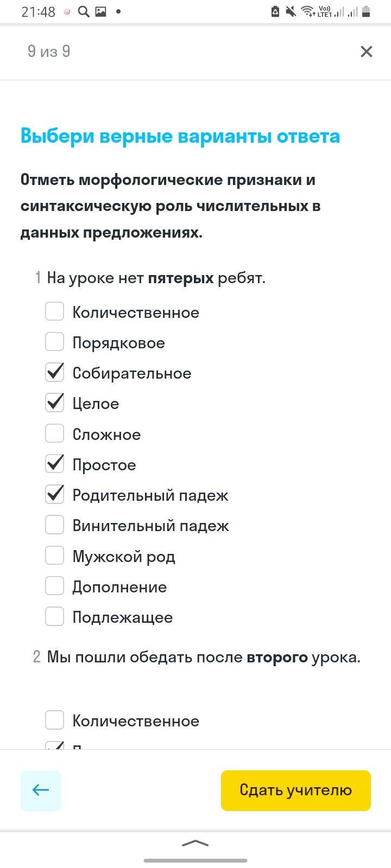This screenshot has width=391, height=868.
Task: Tap the Wi-Fi status icon
Action: (307, 11)
